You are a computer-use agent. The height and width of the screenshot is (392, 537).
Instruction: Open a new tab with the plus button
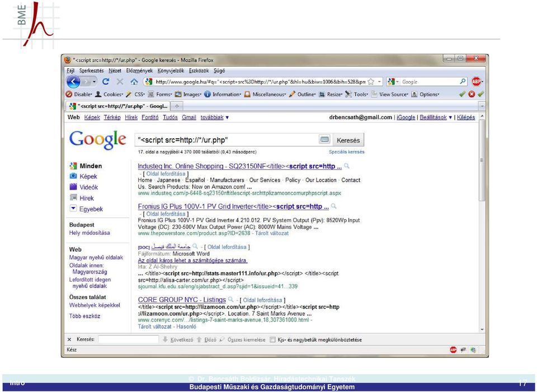point(177,106)
